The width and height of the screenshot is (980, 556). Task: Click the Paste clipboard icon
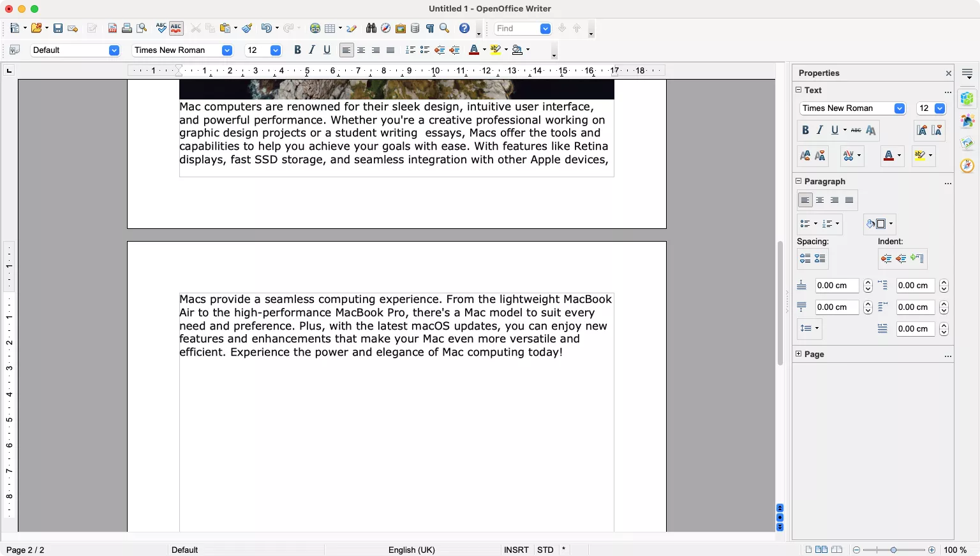click(225, 28)
